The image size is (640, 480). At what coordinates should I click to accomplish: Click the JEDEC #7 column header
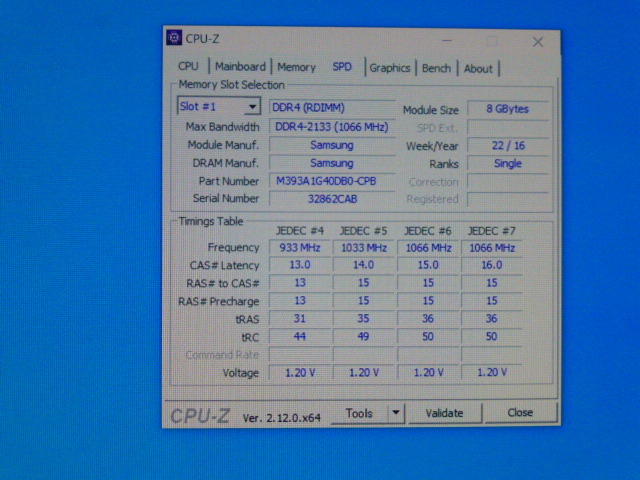point(491,231)
